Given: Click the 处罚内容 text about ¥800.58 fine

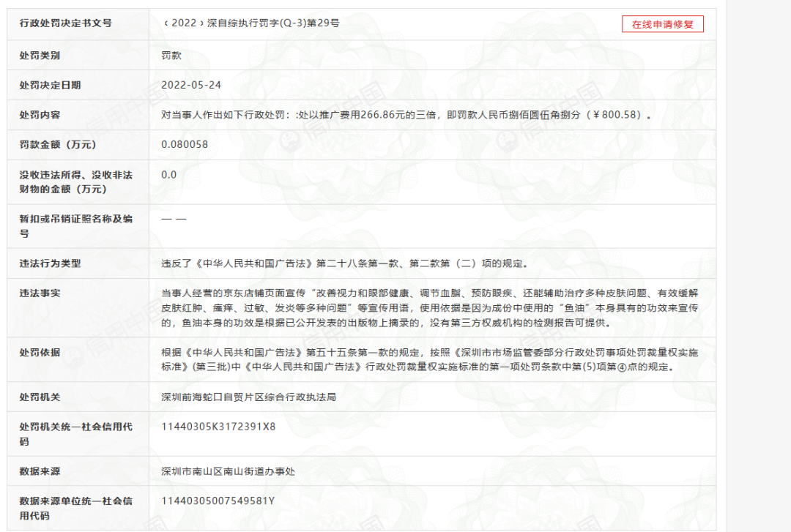Looking at the screenshot, I should (x=406, y=115).
